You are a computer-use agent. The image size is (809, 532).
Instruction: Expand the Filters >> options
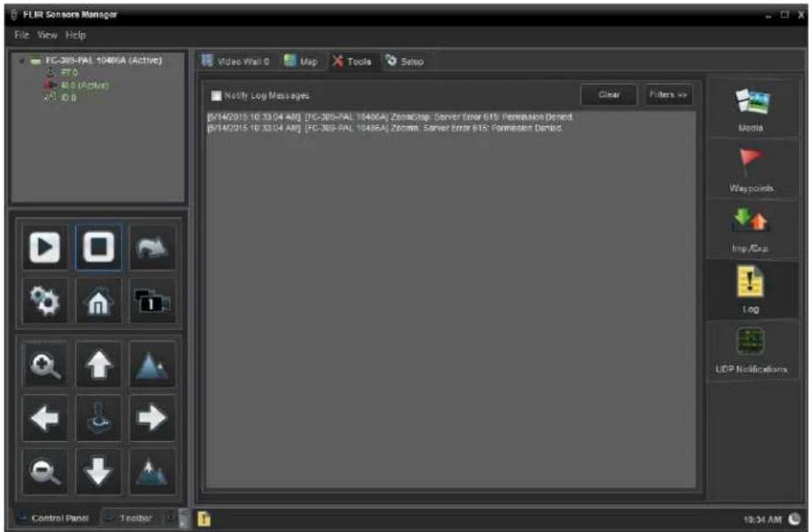coord(669,95)
